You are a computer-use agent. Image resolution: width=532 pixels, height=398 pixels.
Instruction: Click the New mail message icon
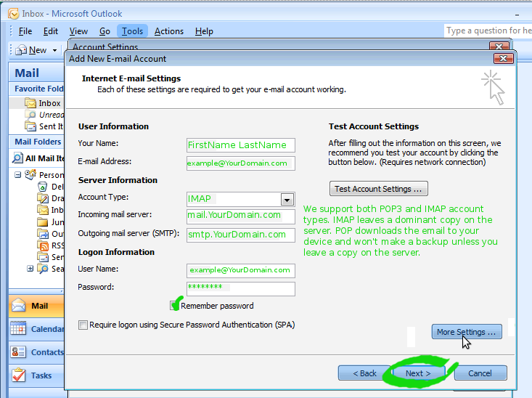click(21, 50)
